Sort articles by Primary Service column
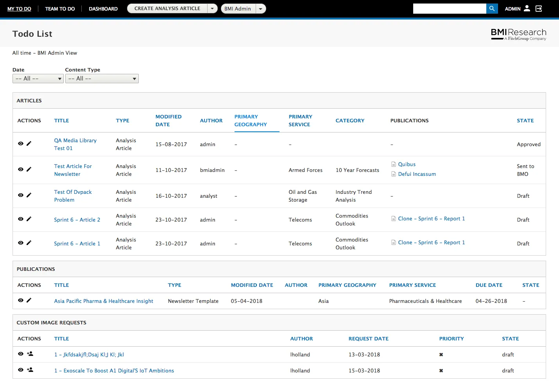559x392 pixels. pos(300,121)
